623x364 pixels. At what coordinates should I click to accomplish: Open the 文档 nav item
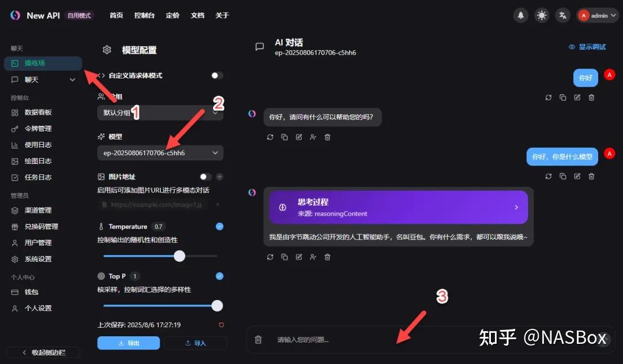click(x=197, y=16)
